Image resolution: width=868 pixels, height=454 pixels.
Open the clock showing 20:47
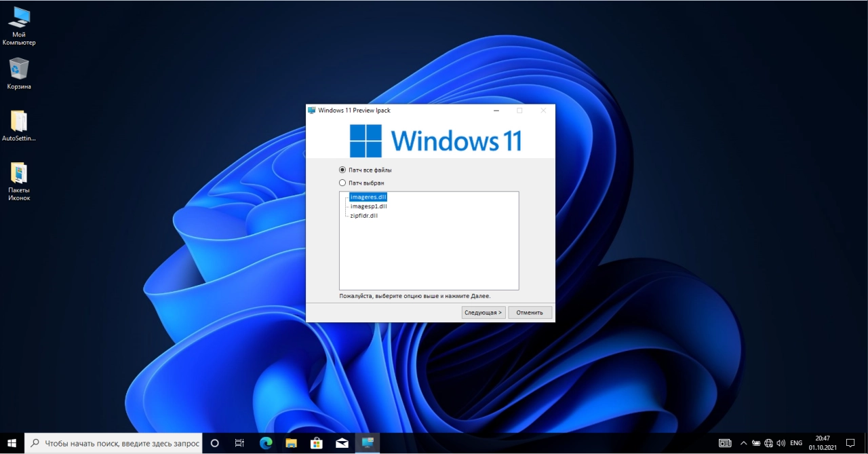[x=823, y=443]
